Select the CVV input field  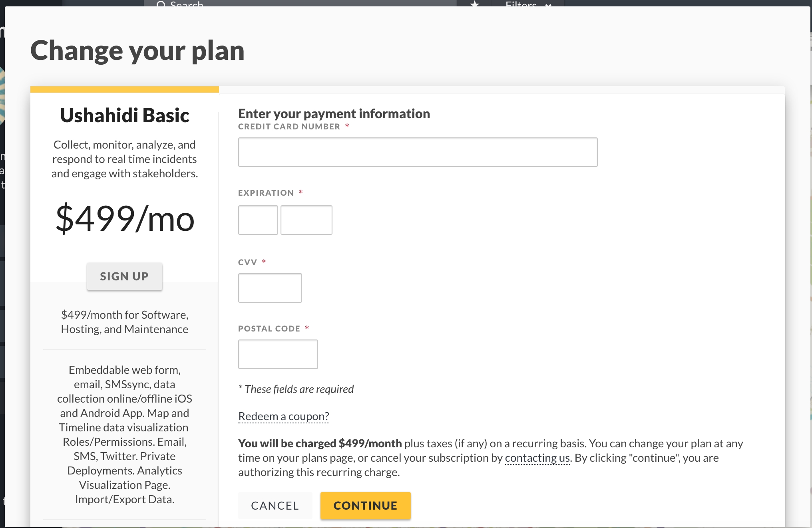point(270,288)
